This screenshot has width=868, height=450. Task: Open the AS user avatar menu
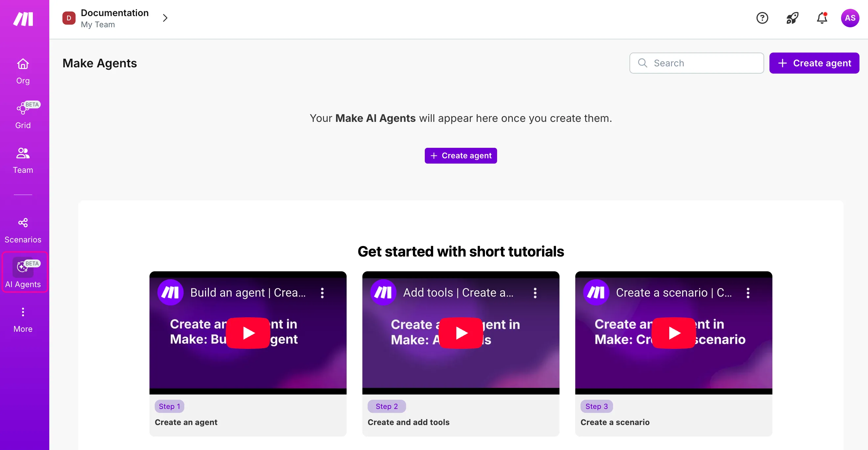pyautogui.click(x=850, y=18)
